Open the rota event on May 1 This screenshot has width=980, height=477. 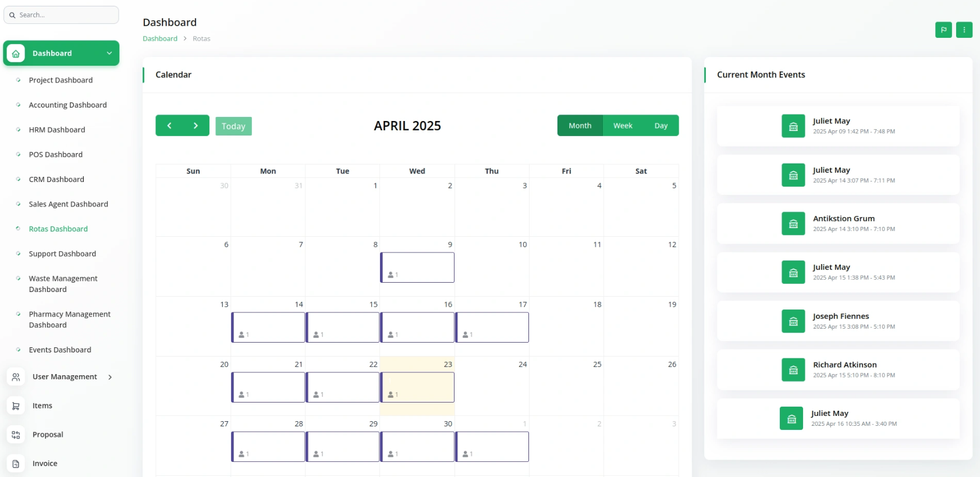[x=492, y=447]
